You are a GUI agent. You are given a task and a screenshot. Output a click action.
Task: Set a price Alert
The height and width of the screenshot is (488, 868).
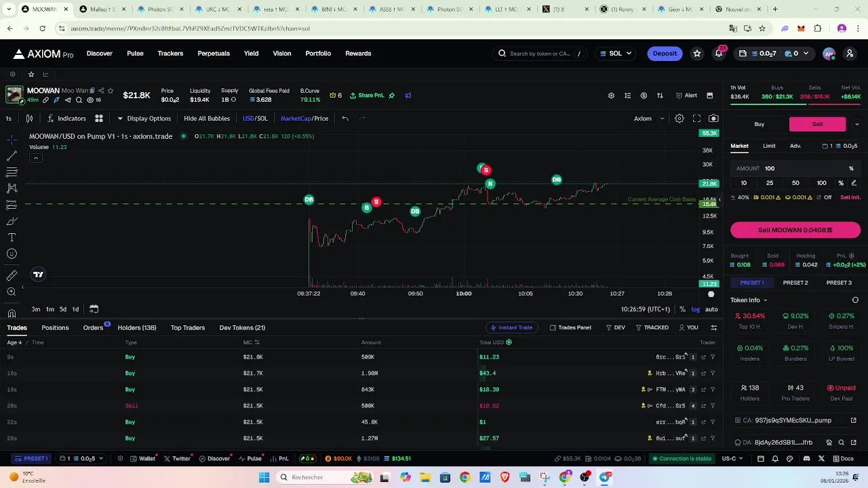pyautogui.click(x=687, y=96)
